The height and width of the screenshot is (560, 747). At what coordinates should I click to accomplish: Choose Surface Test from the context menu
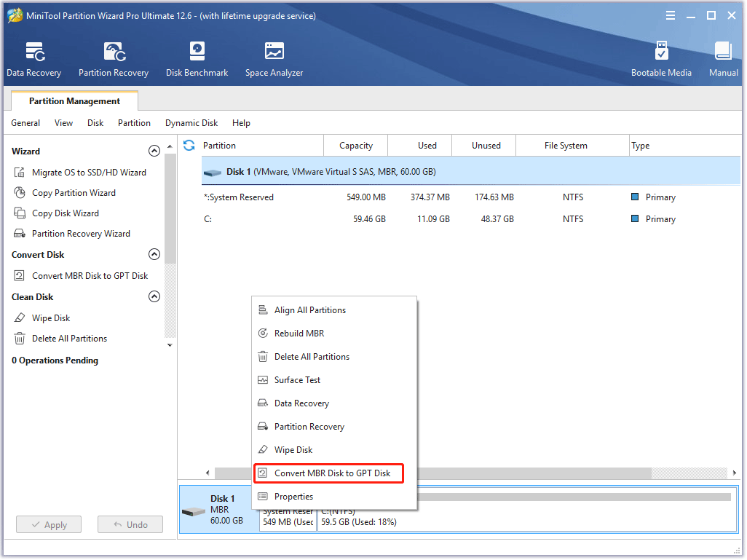click(334, 380)
